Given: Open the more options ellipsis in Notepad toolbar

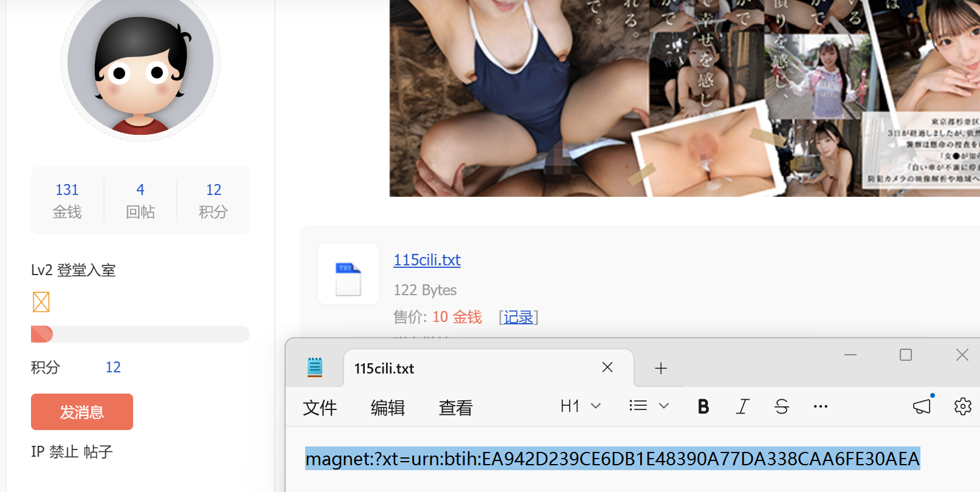Looking at the screenshot, I should click(821, 406).
